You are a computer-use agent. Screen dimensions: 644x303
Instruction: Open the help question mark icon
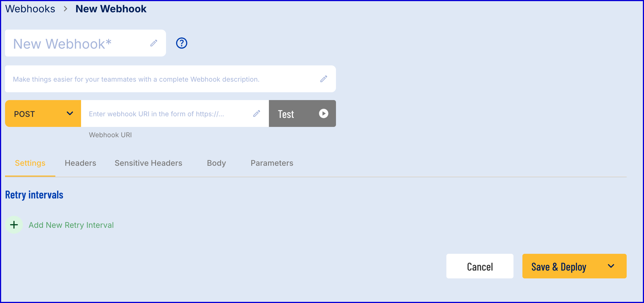pyautogui.click(x=182, y=43)
